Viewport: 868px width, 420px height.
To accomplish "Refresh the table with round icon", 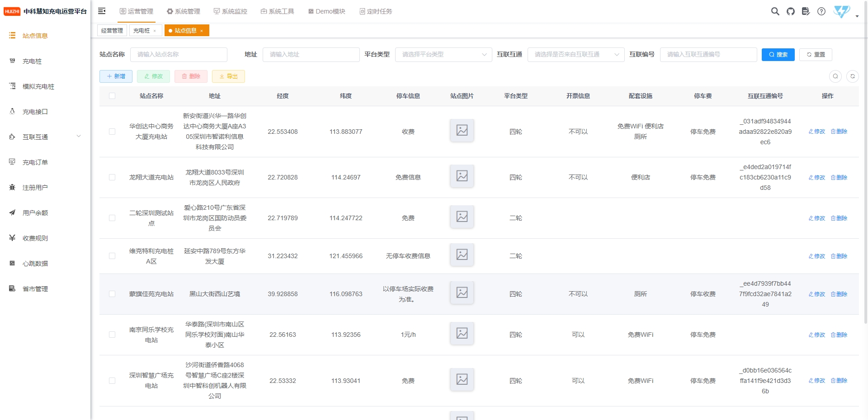I will 853,76.
